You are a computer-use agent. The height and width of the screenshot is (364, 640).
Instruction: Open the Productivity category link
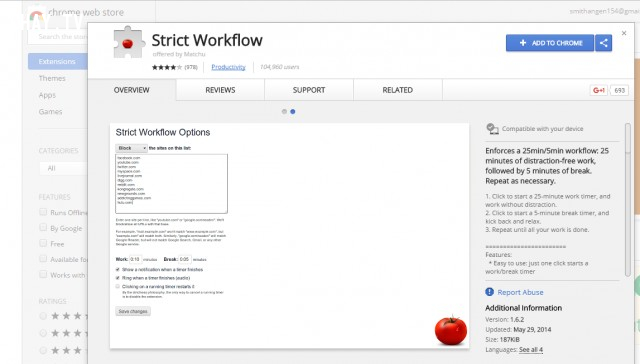228,67
